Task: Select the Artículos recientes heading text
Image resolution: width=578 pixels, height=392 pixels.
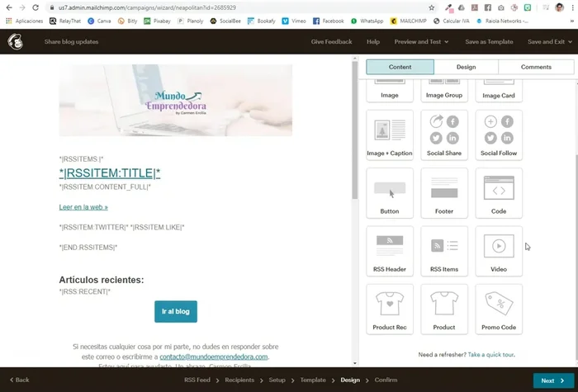Action: tap(102, 280)
